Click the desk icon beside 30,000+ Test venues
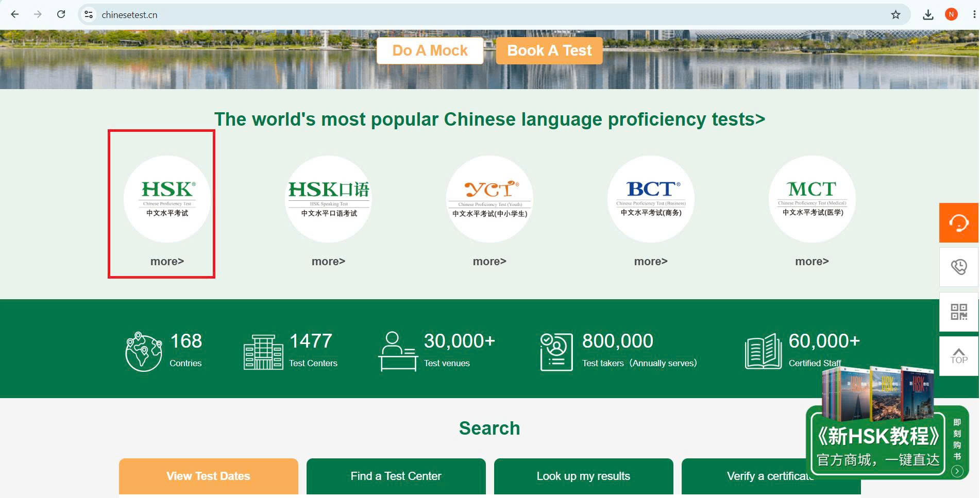The image size is (980, 498). 398,351
